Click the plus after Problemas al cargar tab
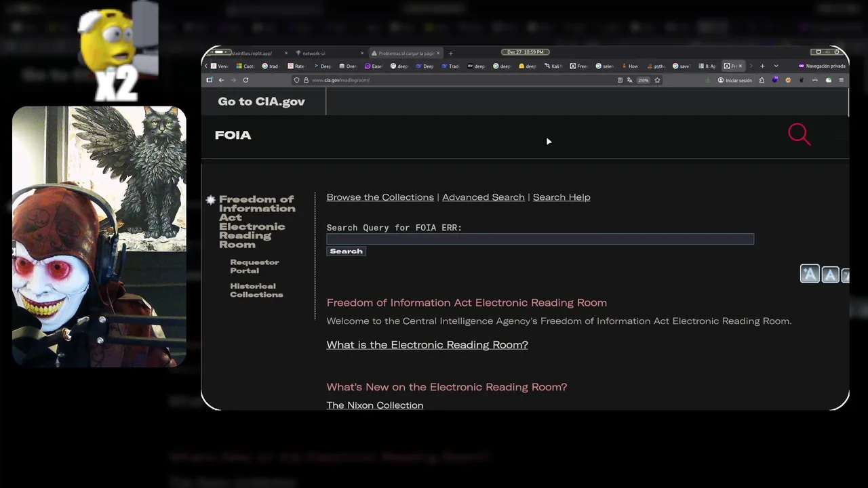Viewport: 868px width, 488px height. 450,53
